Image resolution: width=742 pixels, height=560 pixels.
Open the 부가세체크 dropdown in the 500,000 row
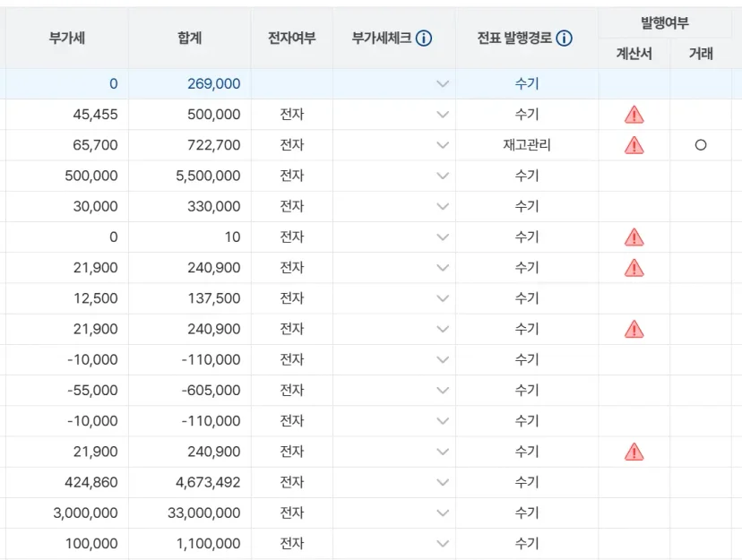click(443, 115)
